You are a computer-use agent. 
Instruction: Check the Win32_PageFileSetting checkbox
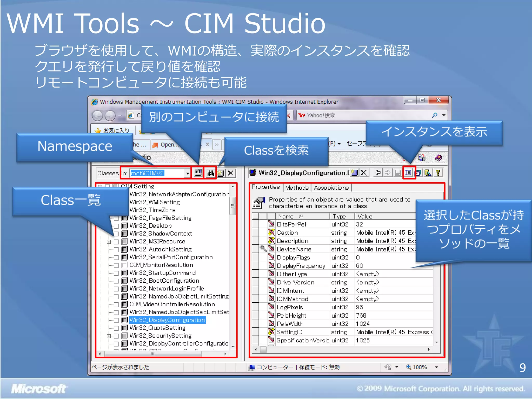tap(116, 218)
